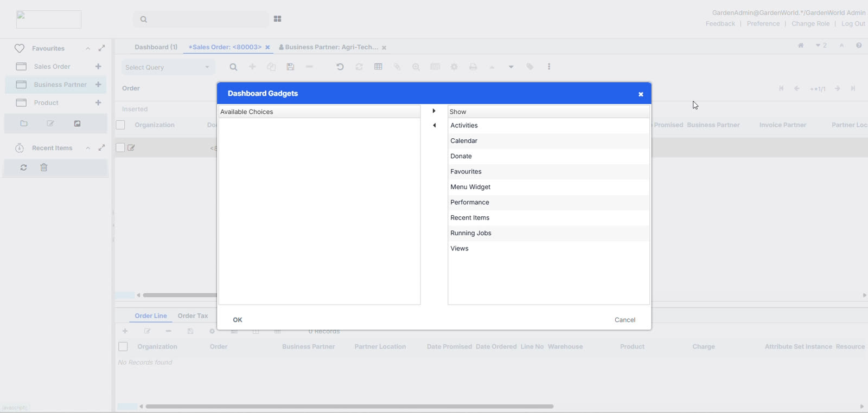Click the Recent Items trash icon
The image size is (868, 413).
[x=44, y=167]
